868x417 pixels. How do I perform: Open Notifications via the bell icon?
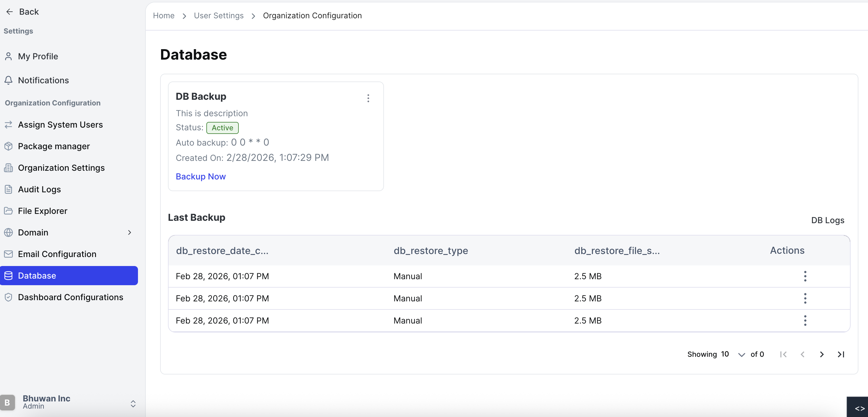coord(9,80)
